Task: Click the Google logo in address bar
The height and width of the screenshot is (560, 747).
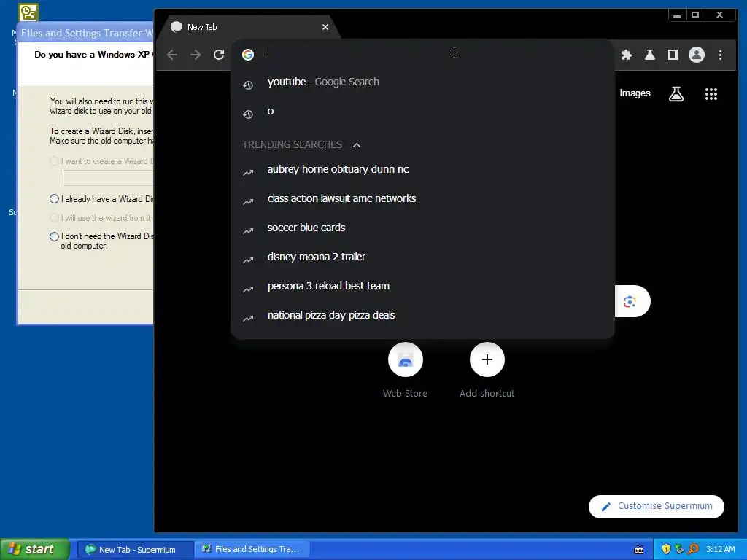Action: 248,55
